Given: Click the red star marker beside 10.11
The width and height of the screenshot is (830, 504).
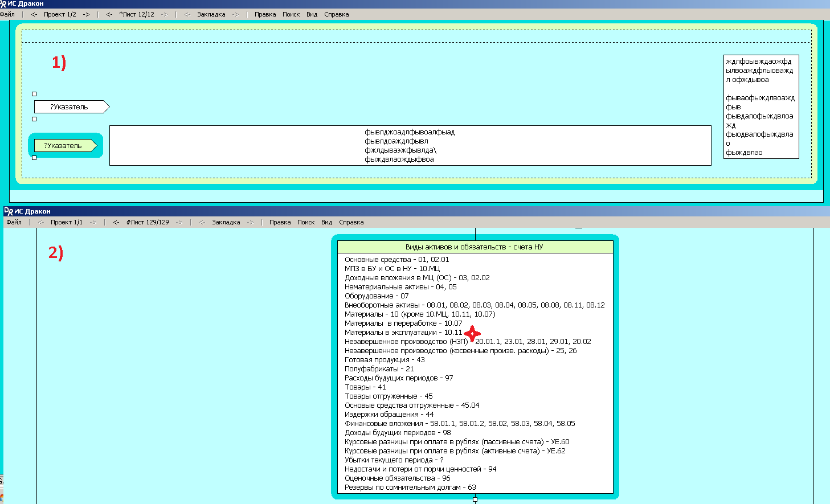Looking at the screenshot, I should [472, 334].
